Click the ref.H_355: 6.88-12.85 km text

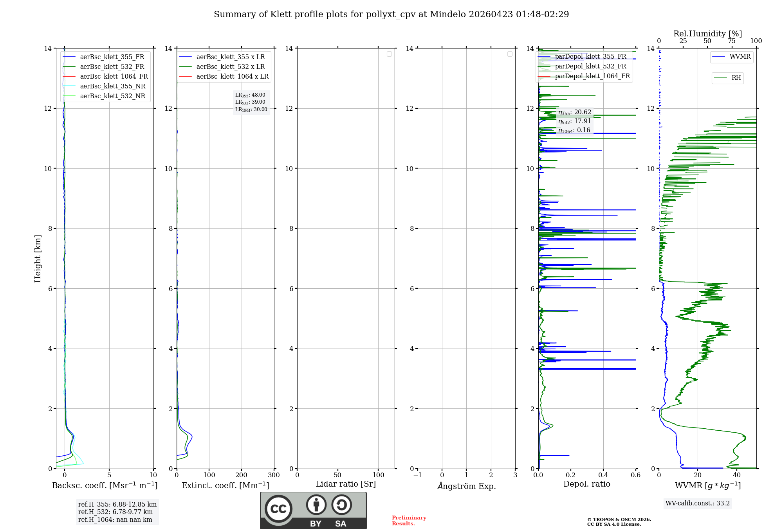pos(117,505)
